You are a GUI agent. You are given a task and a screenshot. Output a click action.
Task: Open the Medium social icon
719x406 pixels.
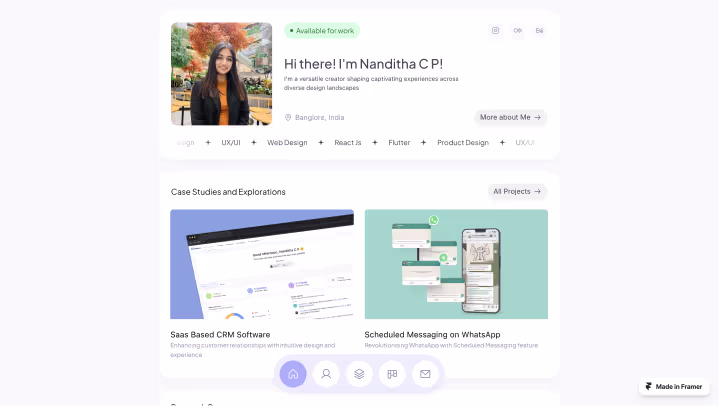tap(517, 31)
